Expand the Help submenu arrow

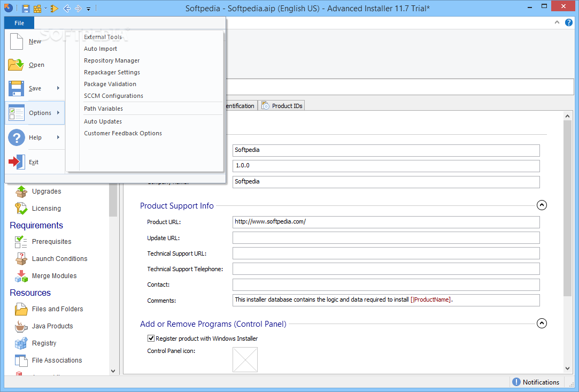pos(58,137)
